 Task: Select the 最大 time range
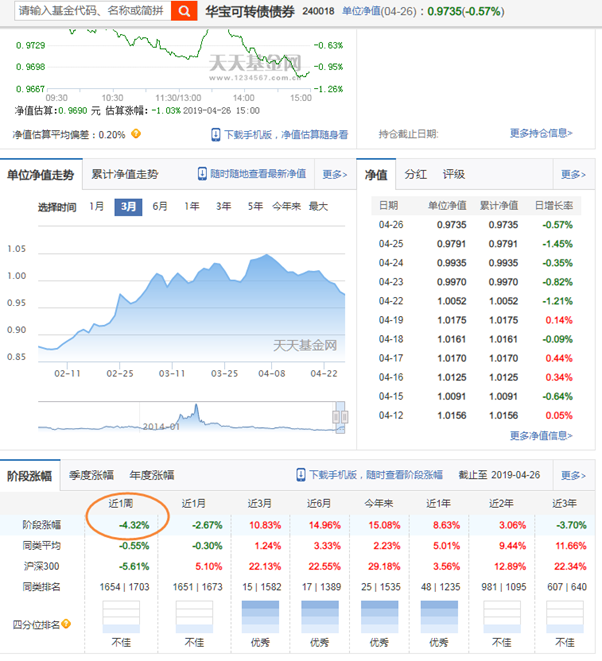click(x=318, y=207)
